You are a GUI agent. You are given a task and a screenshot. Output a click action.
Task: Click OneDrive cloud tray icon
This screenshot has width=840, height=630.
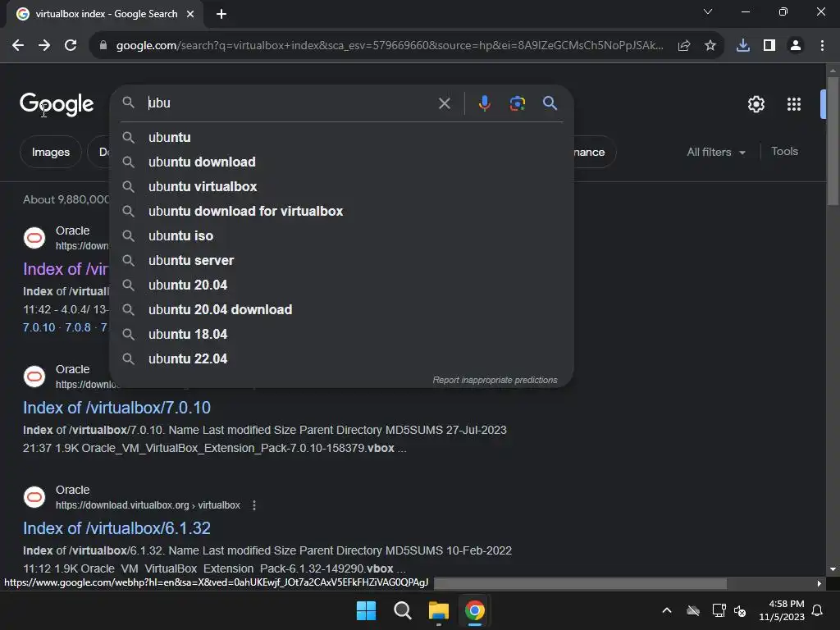pos(692,610)
